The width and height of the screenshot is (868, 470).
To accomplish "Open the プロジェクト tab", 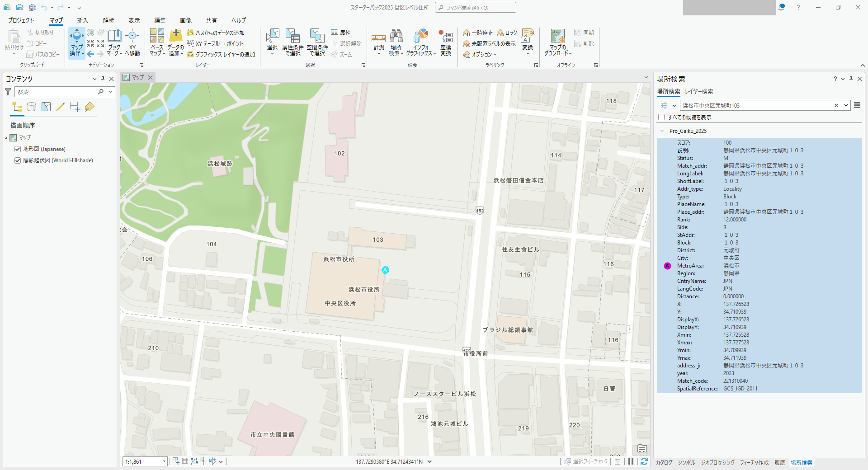I will (21, 20).
